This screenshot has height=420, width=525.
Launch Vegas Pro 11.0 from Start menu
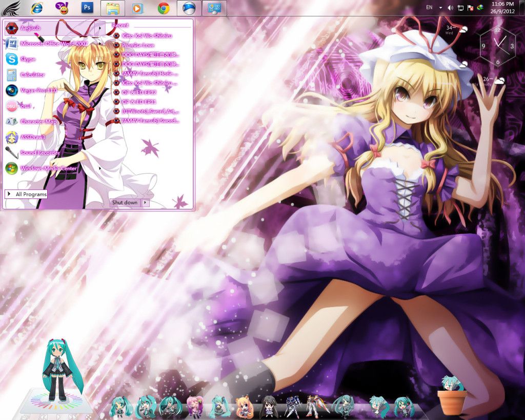[38, 90]
